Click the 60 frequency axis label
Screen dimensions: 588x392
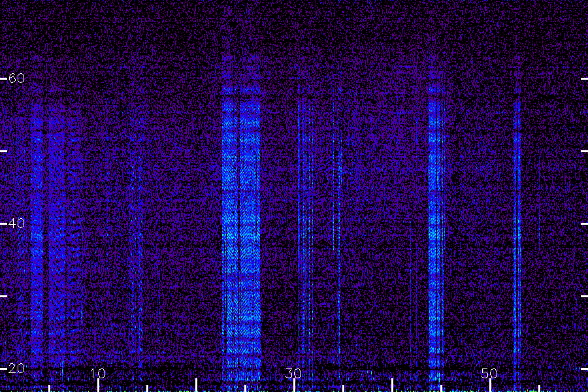pyautogui.click(x=16, y=78)
